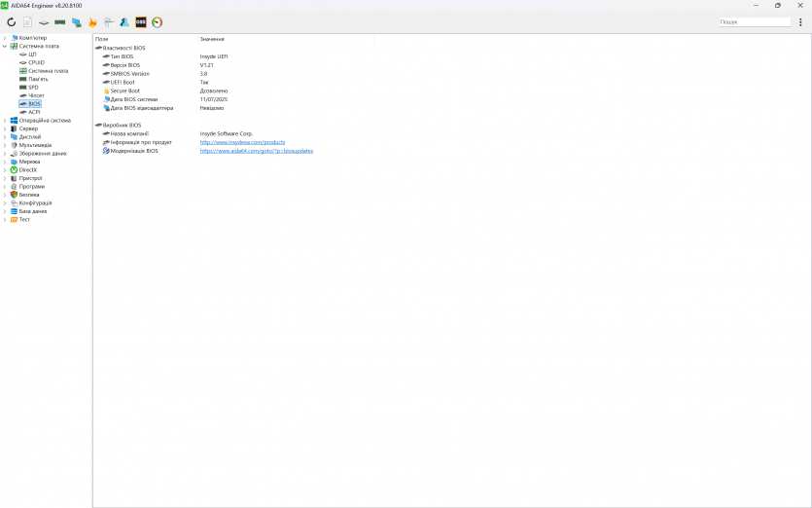Click the Refresh toolbar icon
The image size is (812, 508).
click(x=12, y=22)
